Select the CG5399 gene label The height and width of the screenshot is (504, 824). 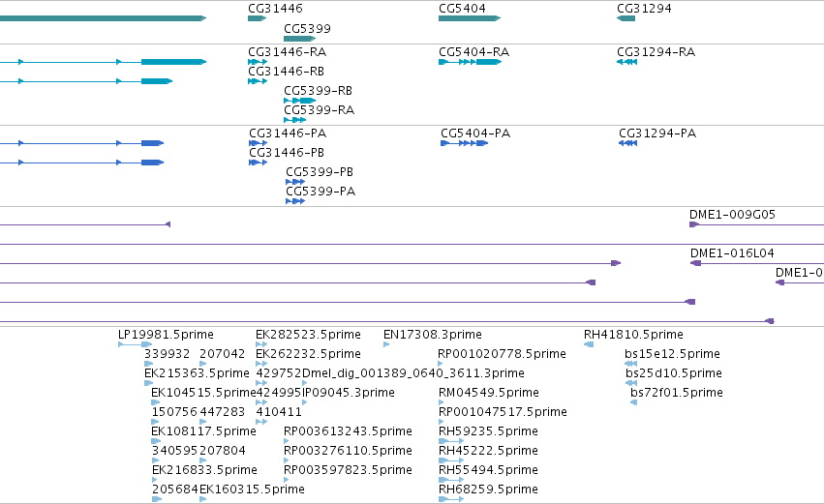point(307,29)
